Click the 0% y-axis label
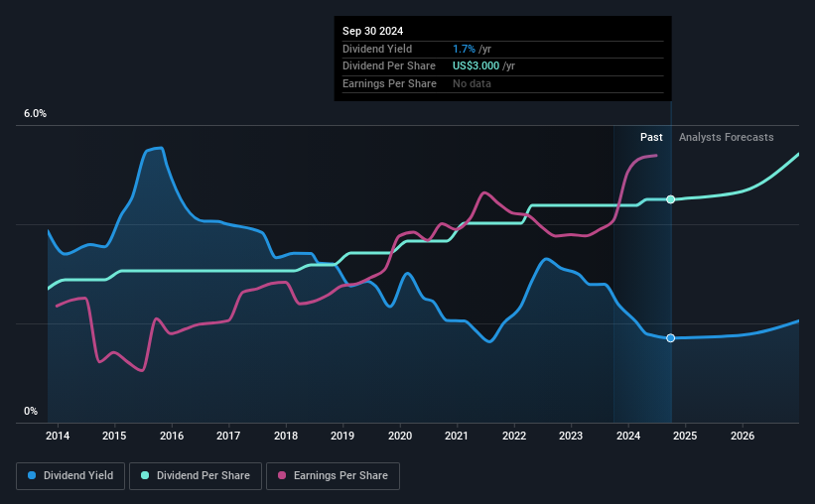 [31, 411]
